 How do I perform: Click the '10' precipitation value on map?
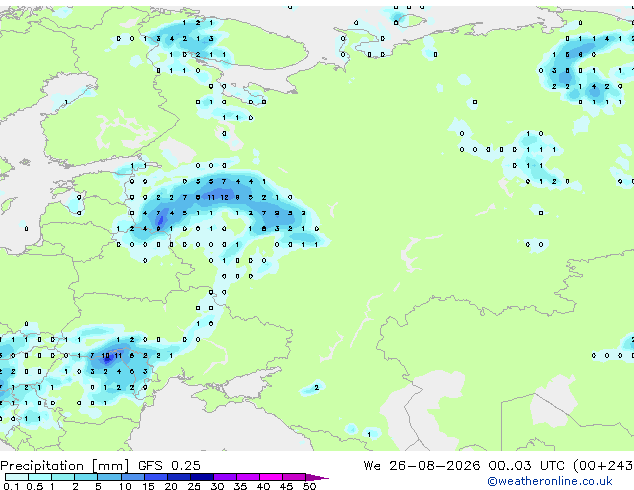click(106, 356)
